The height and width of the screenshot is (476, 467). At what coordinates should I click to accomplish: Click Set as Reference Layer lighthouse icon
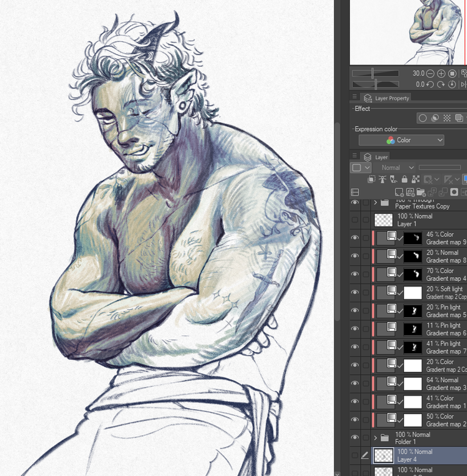coord(382,179)
